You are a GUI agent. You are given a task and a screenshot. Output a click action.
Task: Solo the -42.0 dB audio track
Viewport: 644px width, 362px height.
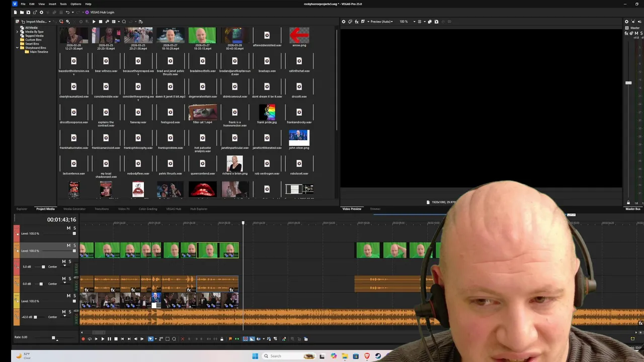69,312
